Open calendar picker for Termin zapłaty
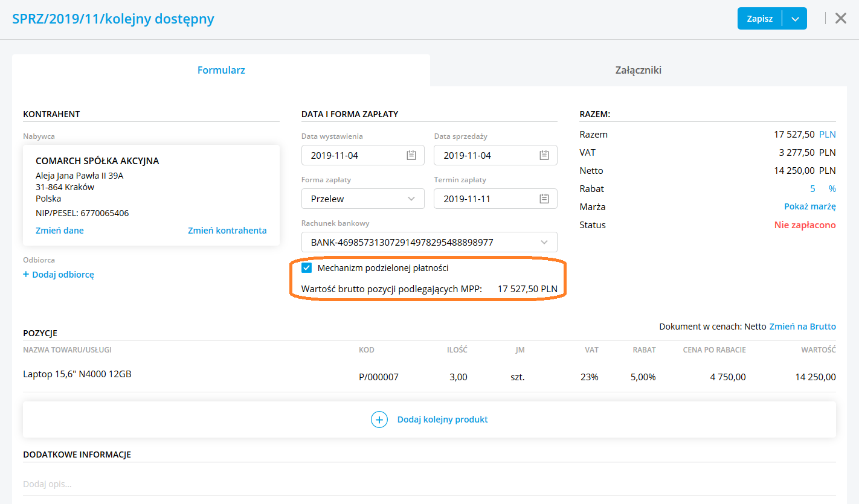Screen dimensions: 859x504 (544, 199)
